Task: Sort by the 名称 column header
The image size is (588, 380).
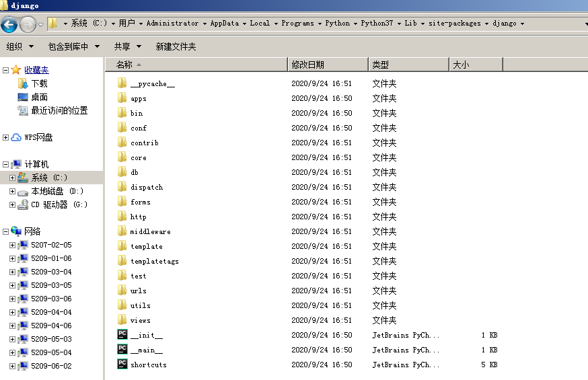Action: pyautogui.click(x=196, y=65)
